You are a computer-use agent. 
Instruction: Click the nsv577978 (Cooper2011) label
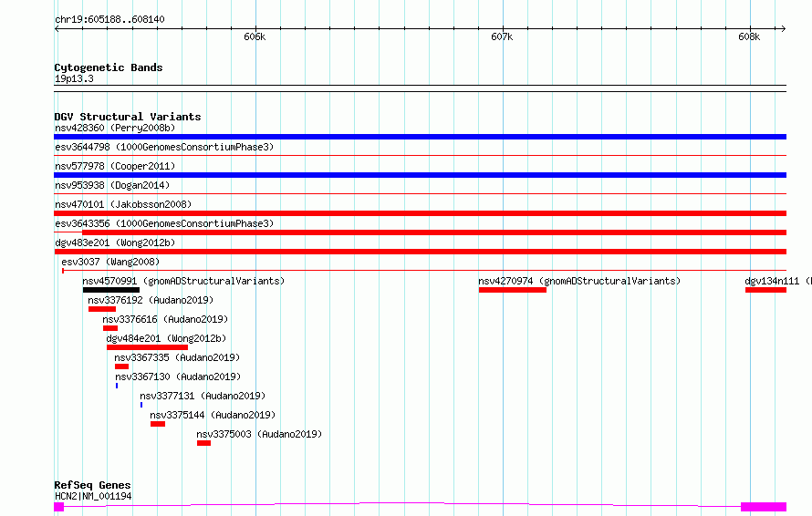tap(115, 166)
